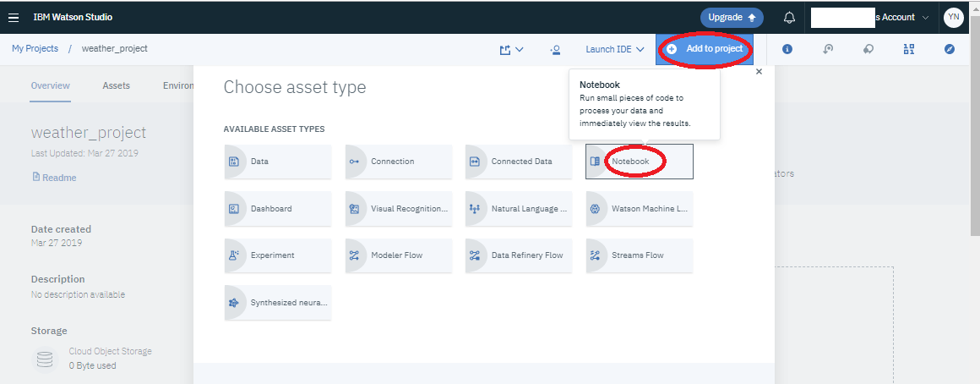Select the Modeler Flow asset type

point(398,255)
